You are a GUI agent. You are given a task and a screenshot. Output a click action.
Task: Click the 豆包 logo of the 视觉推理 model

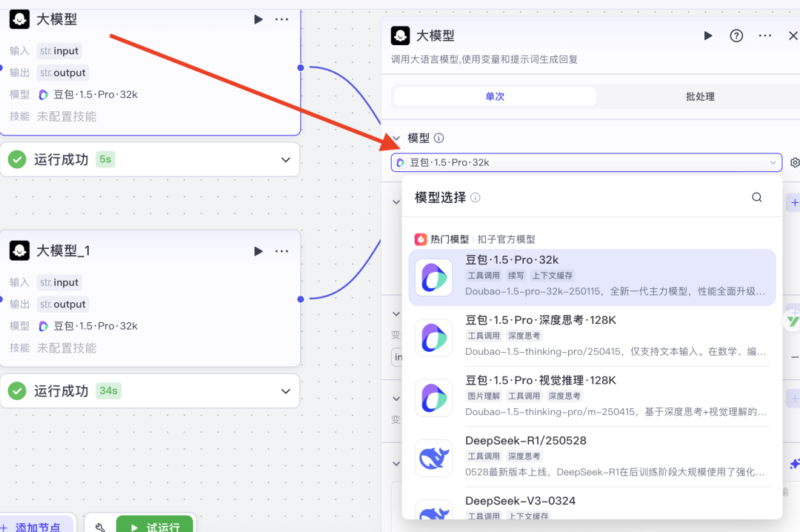433,398
